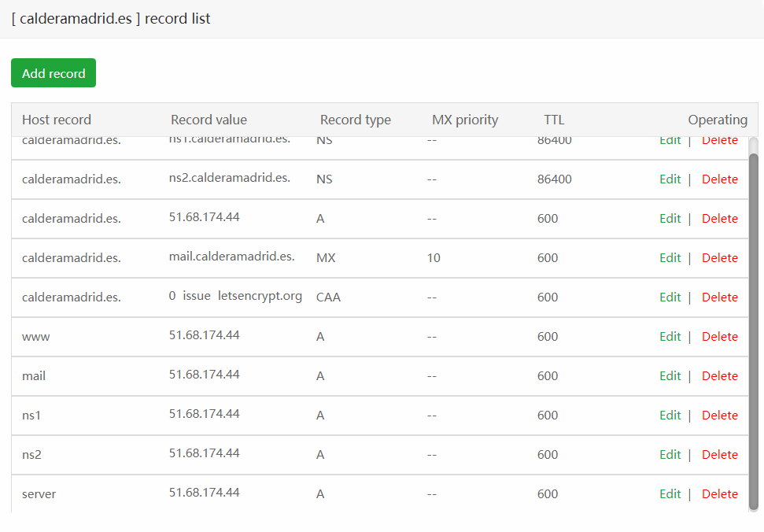Viewport: 764px width, 532px height.
Task: Delete the server host record
Action: pos(719,494)
